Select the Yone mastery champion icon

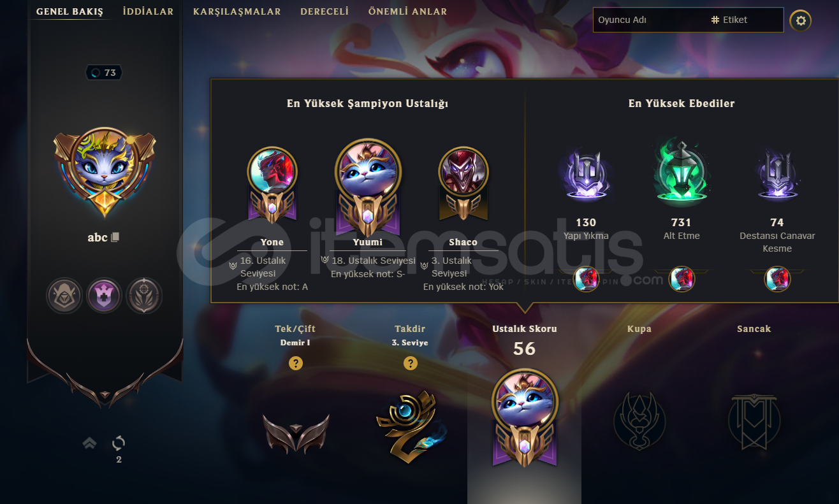pyautogui.click(x=272, y=172)
